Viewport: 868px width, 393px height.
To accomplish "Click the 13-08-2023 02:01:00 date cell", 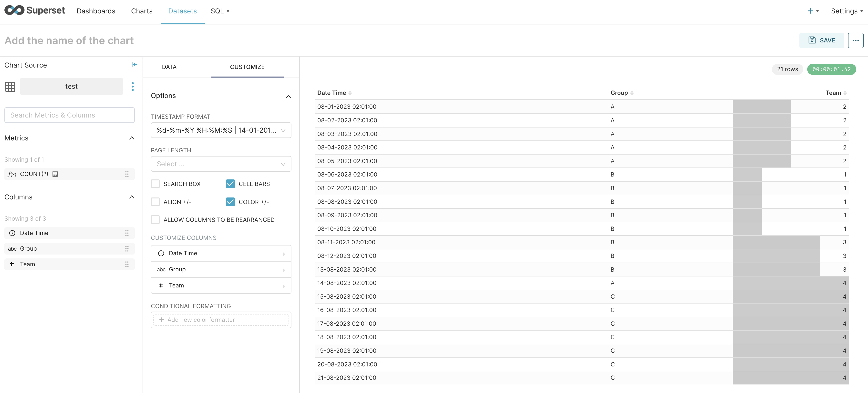I will pyautogui.click(x=347, y=269).
